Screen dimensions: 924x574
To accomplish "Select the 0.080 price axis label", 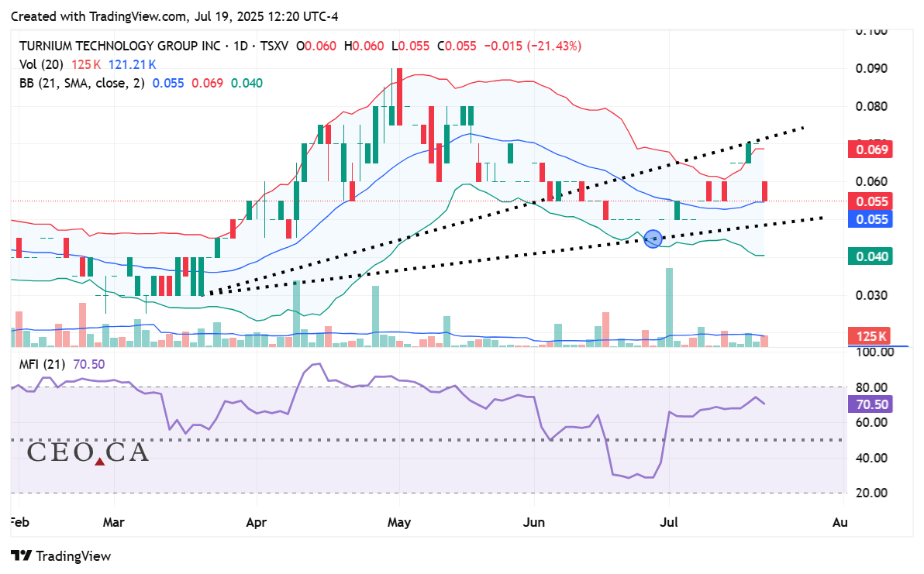I will 871,107.
